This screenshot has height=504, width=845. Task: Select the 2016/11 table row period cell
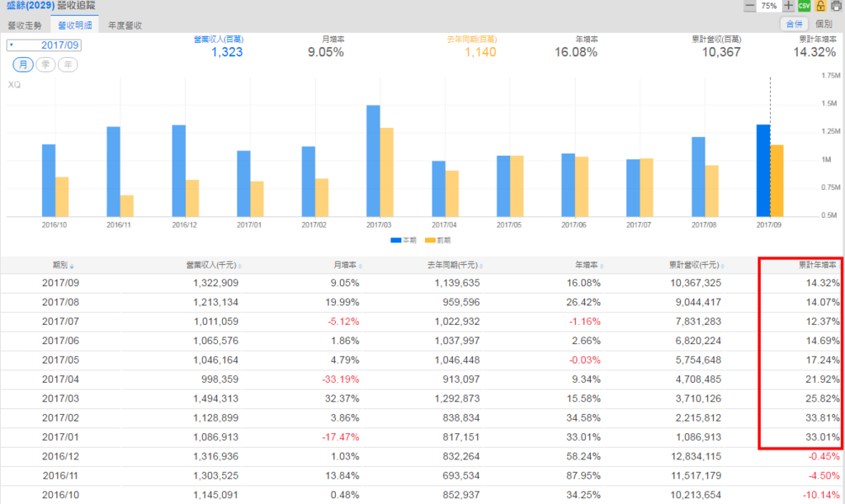[60, 476]
